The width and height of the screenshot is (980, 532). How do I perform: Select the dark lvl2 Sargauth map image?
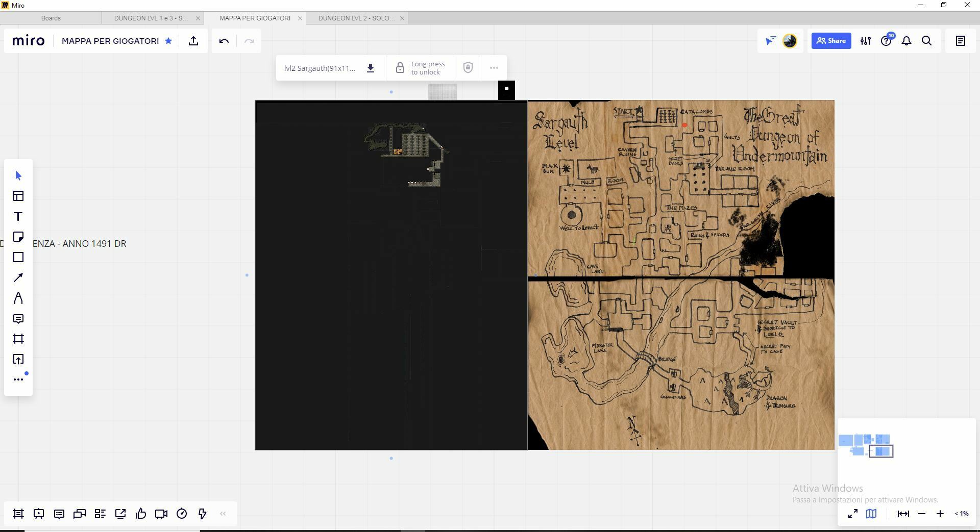click(x=391, y=275)
